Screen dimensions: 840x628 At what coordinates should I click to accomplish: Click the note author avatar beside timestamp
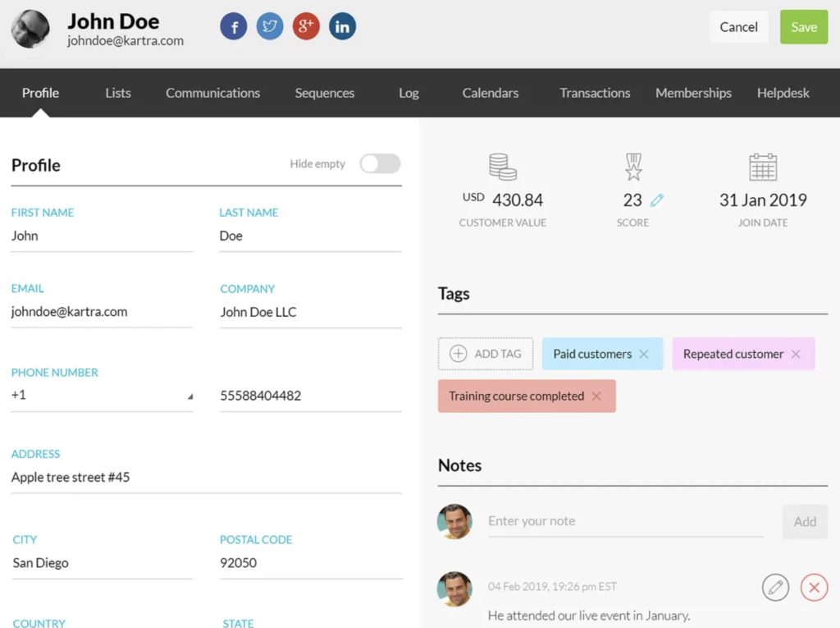tap(454, 589)
